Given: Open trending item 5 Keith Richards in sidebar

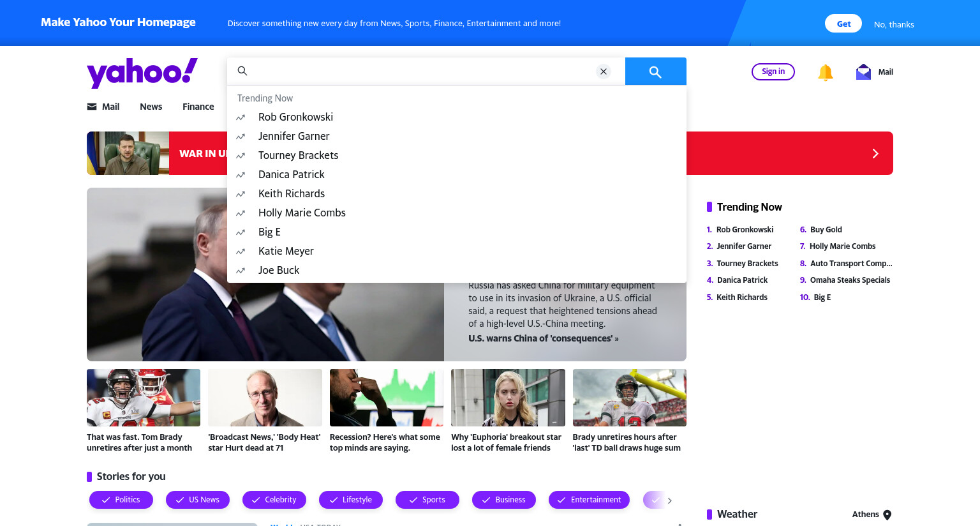Looking at the screenshot, I should coord(742,297).
